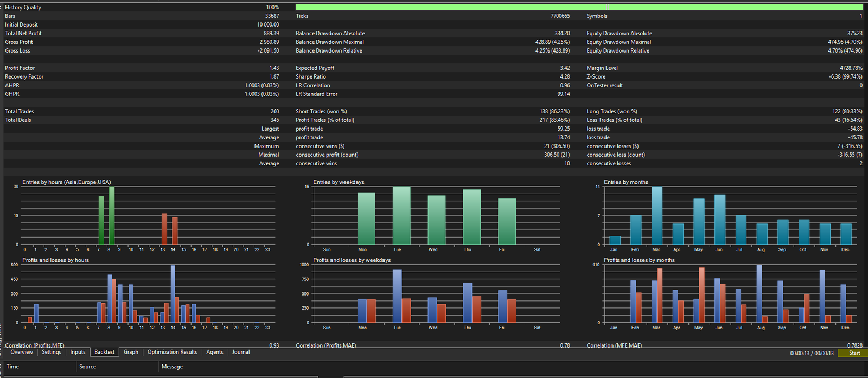This screenshot has width=868, height=378.
Task: Go to the Inputs tab
Action: (x=78, y=352)
